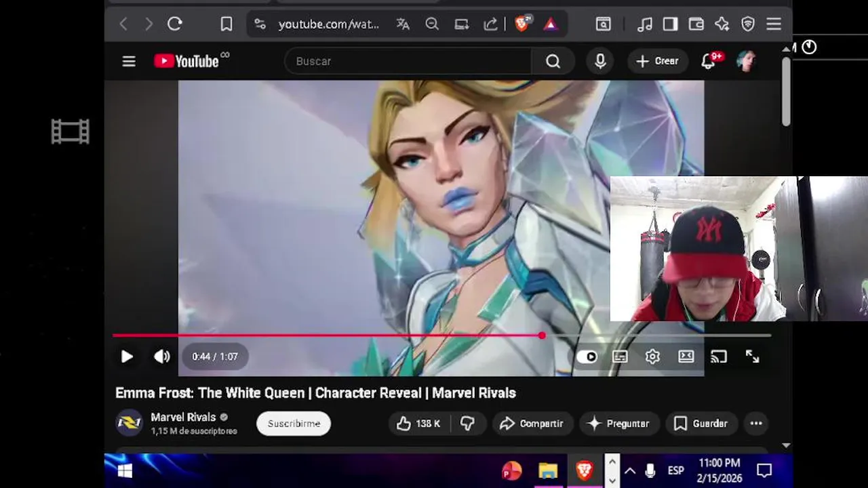Click the Preguntar button
Viewport: 868px width, 488px height.
click(x=618, y=424)
